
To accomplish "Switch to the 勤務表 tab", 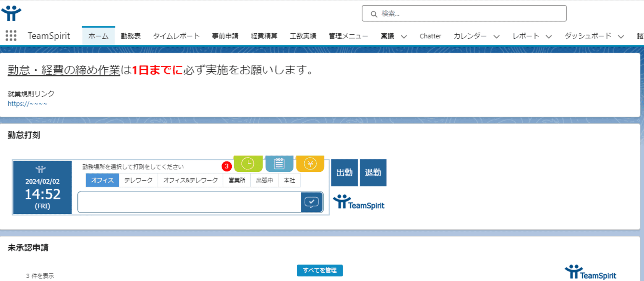I will coord(131,36).
